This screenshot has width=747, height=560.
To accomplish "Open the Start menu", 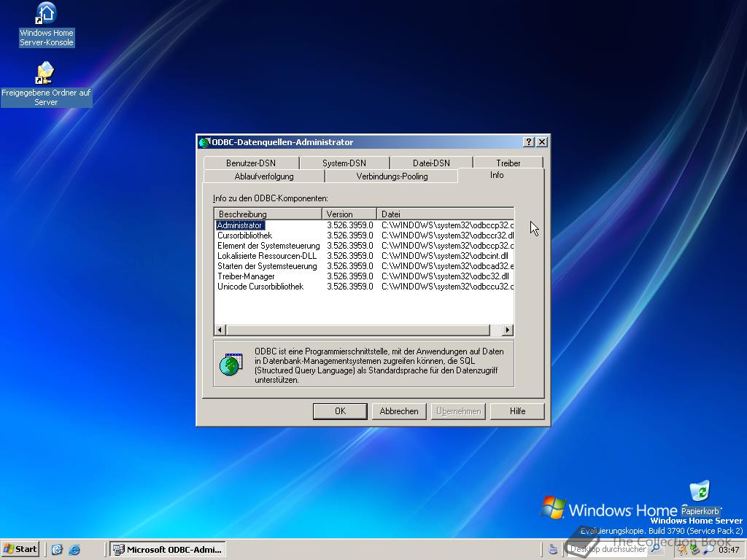I will pyautogui.click(x=20, y=549).
